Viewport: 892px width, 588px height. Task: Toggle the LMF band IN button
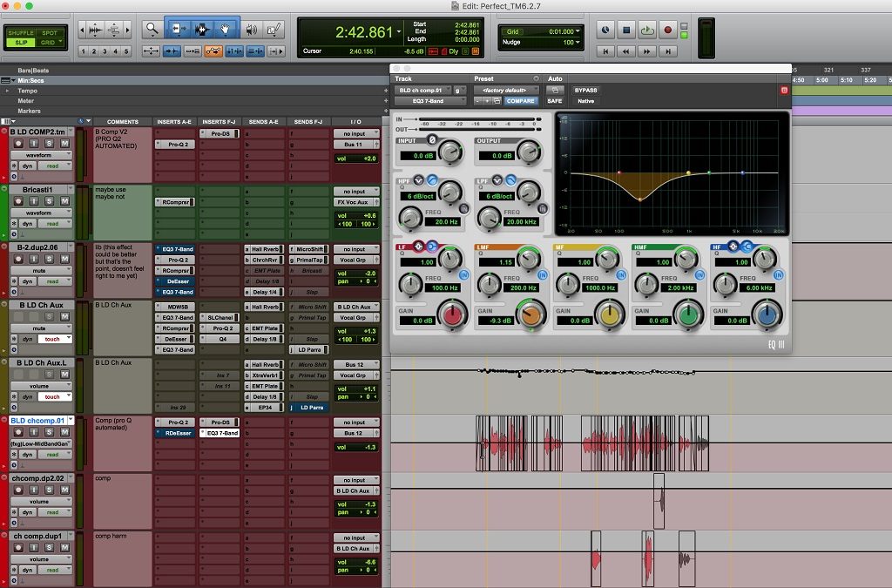[543, 275]
